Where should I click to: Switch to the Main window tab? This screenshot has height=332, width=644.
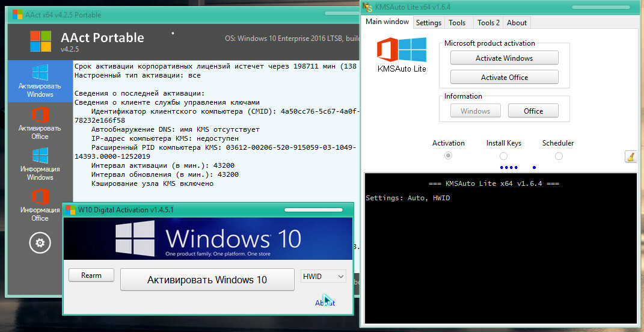387,22
